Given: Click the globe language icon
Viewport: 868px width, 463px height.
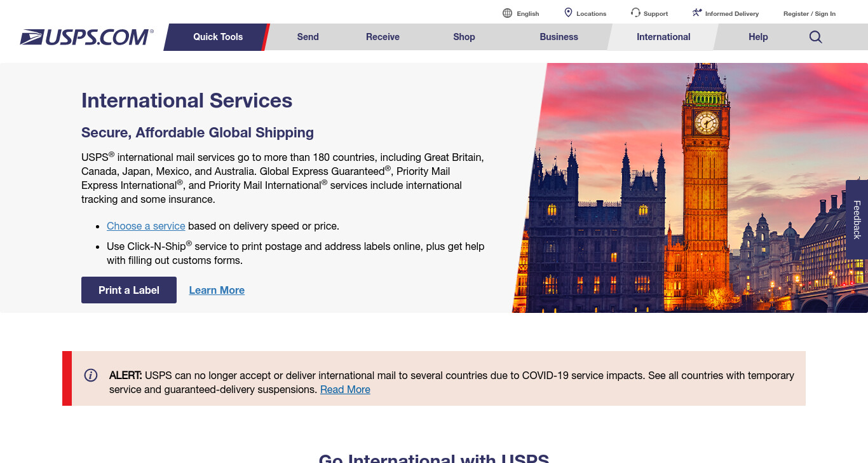Looking at the screenshot, I should 507,13.
